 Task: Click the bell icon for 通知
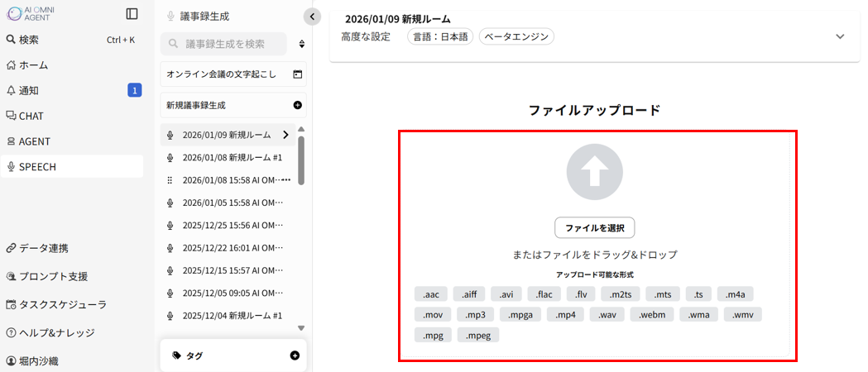11,91
